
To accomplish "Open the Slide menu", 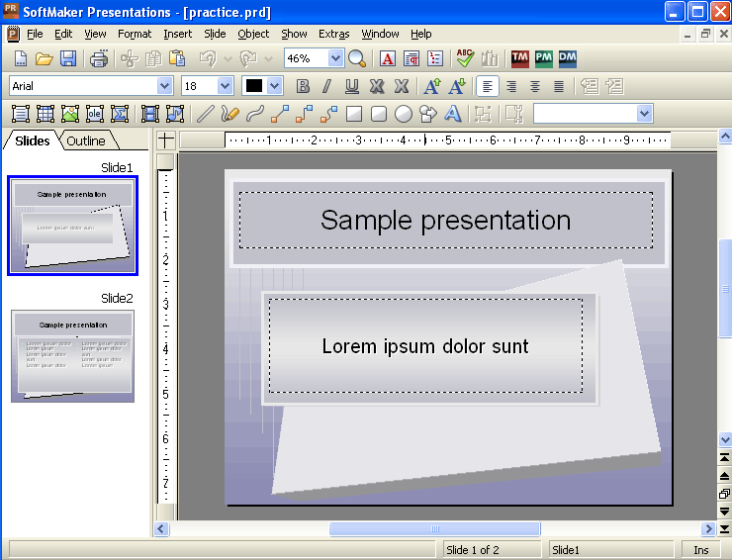I will click(x=215, y=34).
